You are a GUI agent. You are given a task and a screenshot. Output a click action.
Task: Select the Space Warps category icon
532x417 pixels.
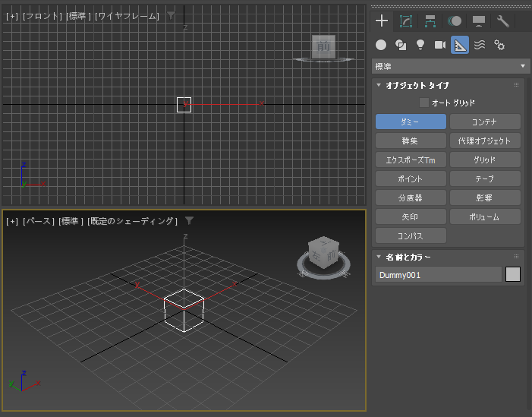coord(480,45)
